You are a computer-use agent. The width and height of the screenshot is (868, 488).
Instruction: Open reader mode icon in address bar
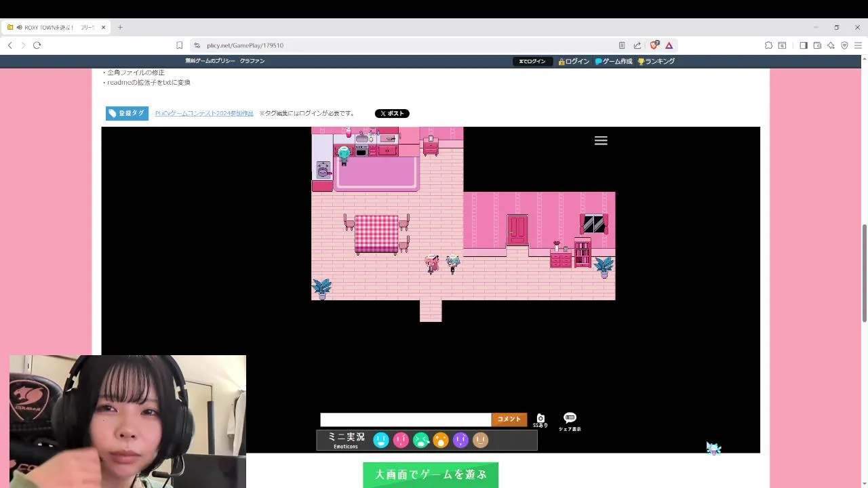coord(622,45)
